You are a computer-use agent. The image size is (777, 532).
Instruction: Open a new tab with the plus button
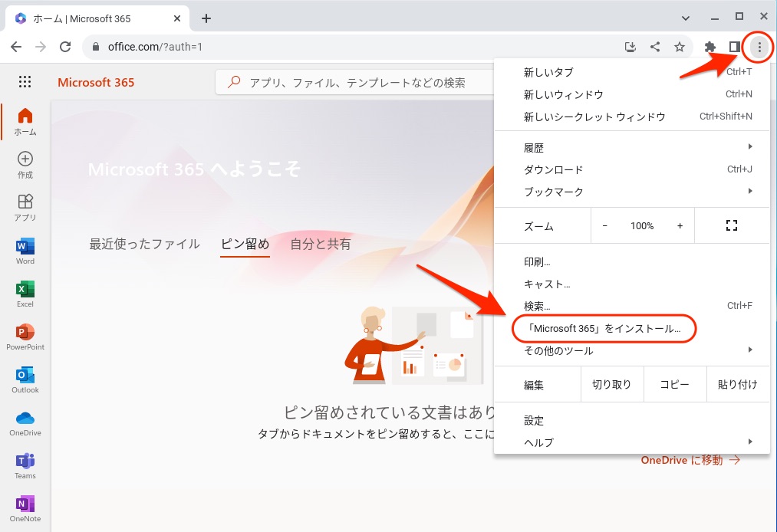pyautogui.click(x=206, y=18)
